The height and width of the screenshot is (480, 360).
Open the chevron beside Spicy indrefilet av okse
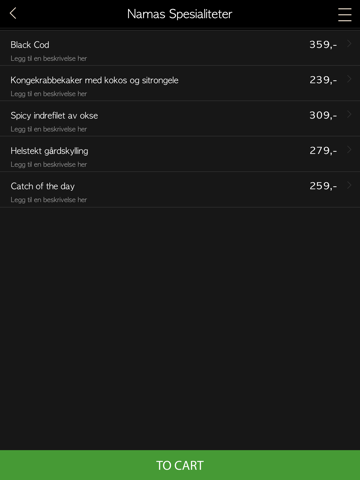pos(349,115)
